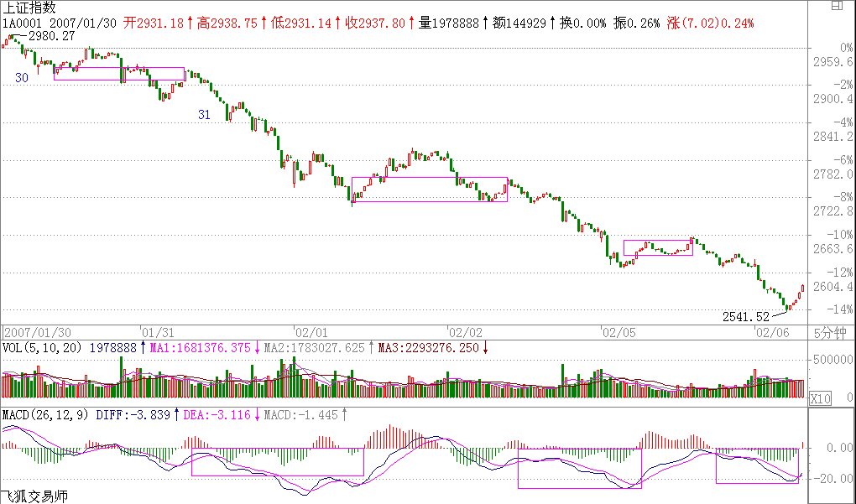Screen dimensions: 856x504
Task: Click the X10 volume scale button
Action: 821,400
